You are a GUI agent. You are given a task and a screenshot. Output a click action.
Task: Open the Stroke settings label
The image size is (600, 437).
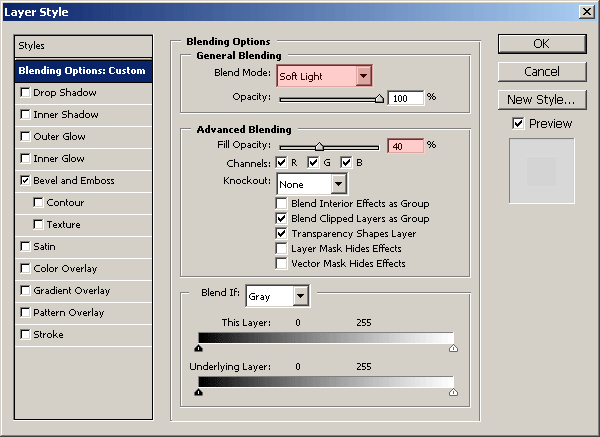point(48,334)
